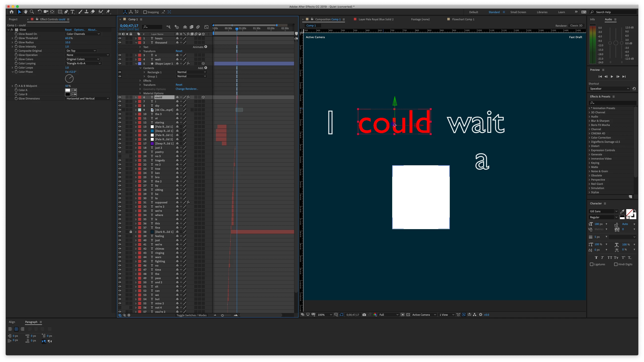
Task: Switch to the Project panel tab
Action: coord(13,19)
